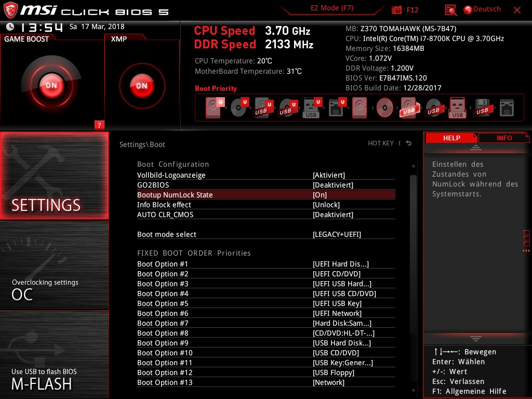
Task: Open Boot mode select [LEGACY+UEFI] option
Action: (337, 234)
